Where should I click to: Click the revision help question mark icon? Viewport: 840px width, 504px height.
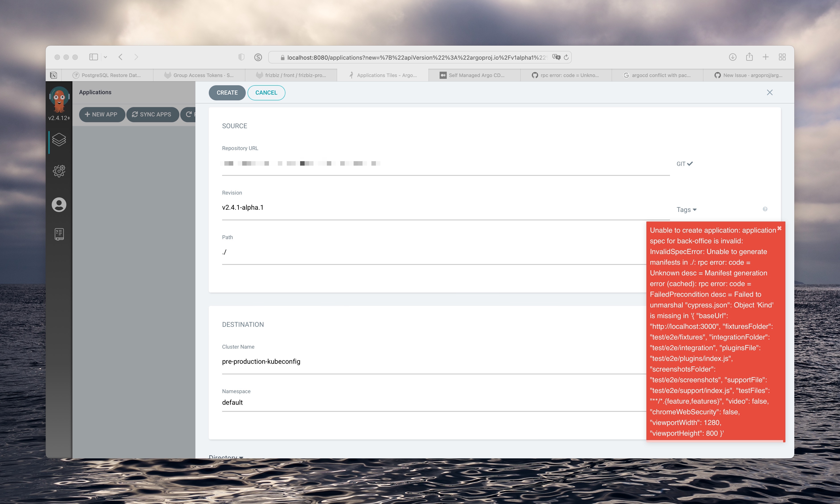765,209
